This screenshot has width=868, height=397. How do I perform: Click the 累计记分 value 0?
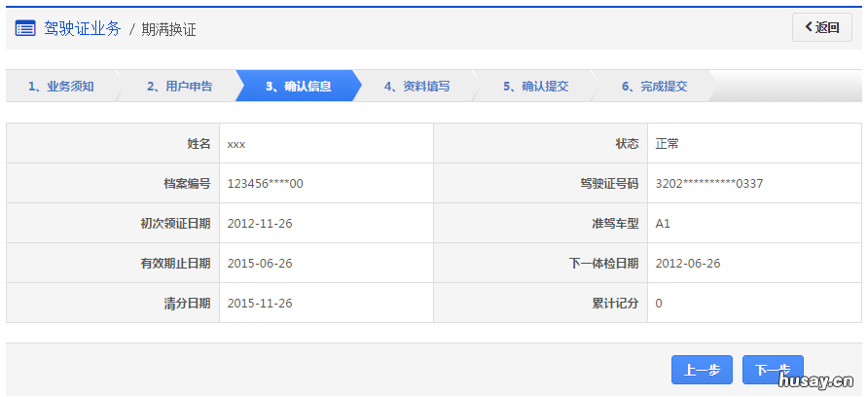tap(659, 303)
